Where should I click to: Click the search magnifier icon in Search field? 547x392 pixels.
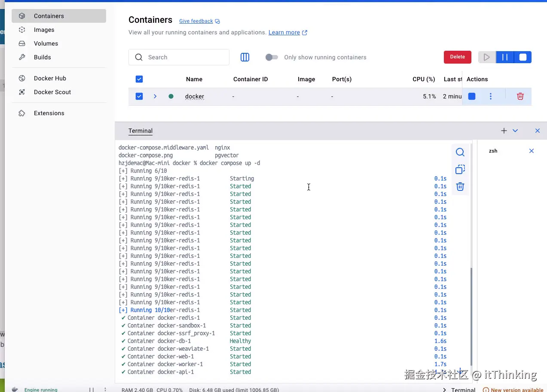[139, 57]
